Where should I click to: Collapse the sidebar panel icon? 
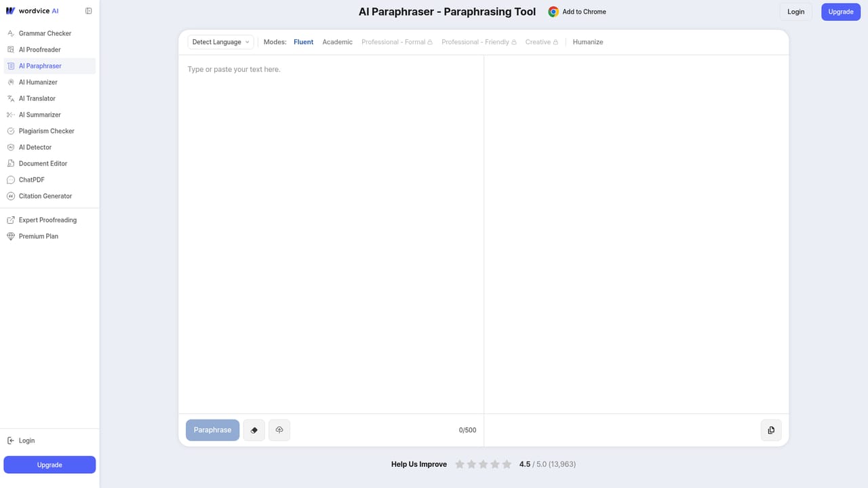tap(89, 11)
